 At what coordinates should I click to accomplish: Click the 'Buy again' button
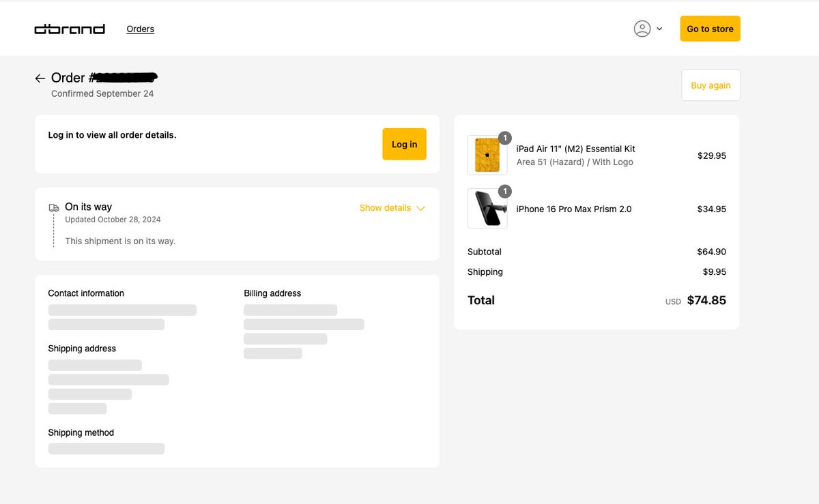point(710,85)
